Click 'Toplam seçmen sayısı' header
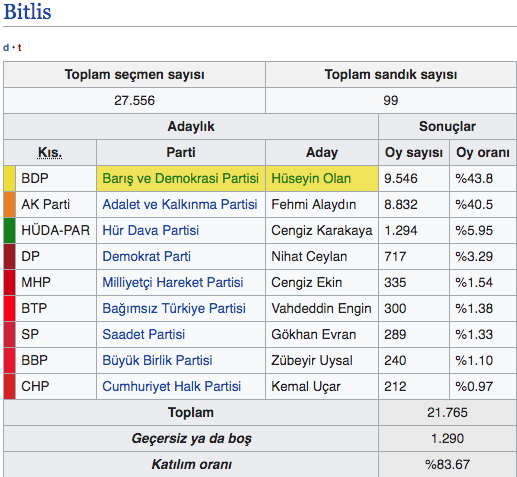This screenshot has width=517, height=477. 134,74
